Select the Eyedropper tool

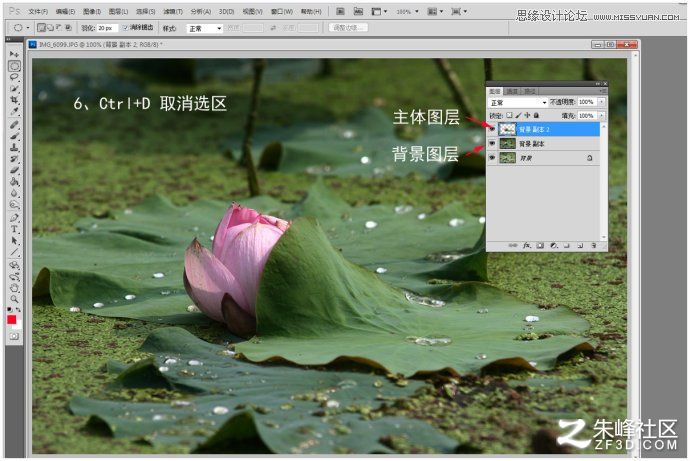tap(15, 111)
